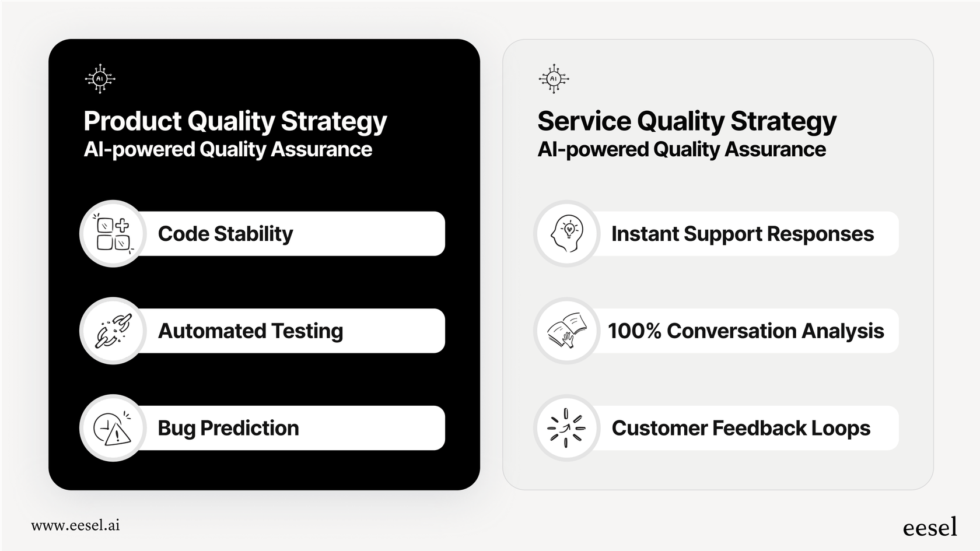The height and width of the screenshot is (551, 980).
Task: Choose the 100% Conversation Analysis item
Action: pos(745,331)
